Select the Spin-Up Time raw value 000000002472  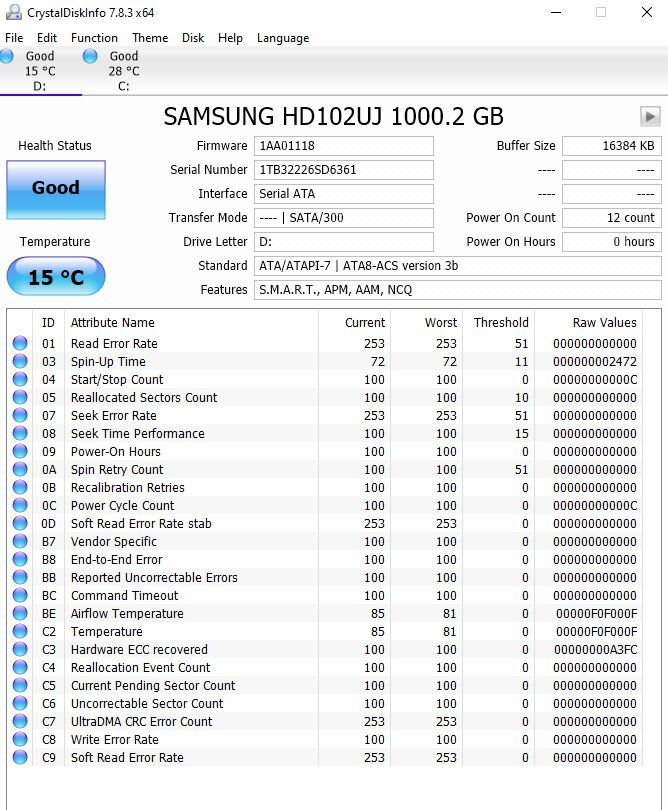click(595, 362)
